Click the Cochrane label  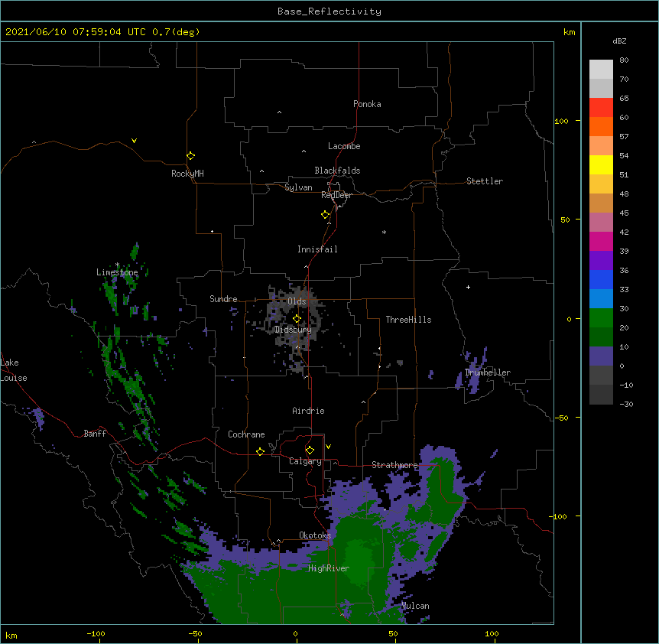[x=246, y=434]
